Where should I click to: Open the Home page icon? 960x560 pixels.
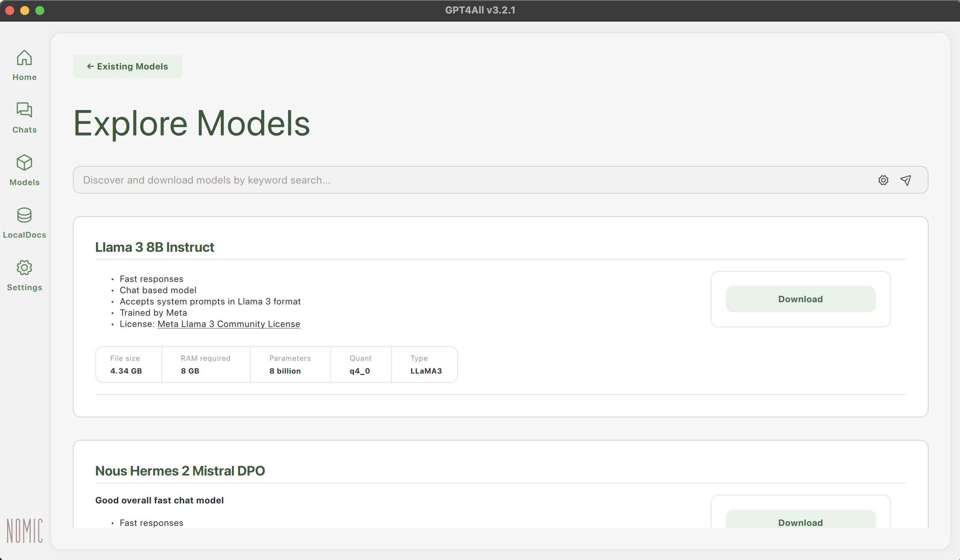pyautogui.click(x=24, y=58)
